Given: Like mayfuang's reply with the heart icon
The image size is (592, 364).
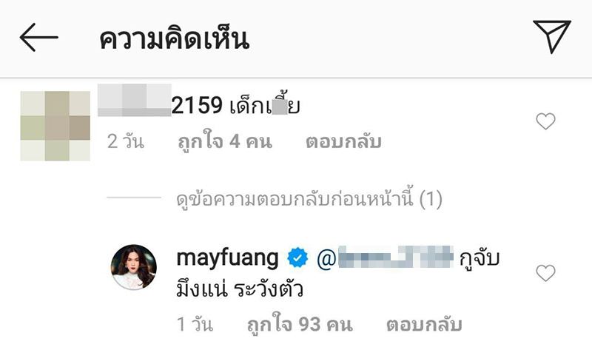Looking at the screenshot, I should pos(545,273).
